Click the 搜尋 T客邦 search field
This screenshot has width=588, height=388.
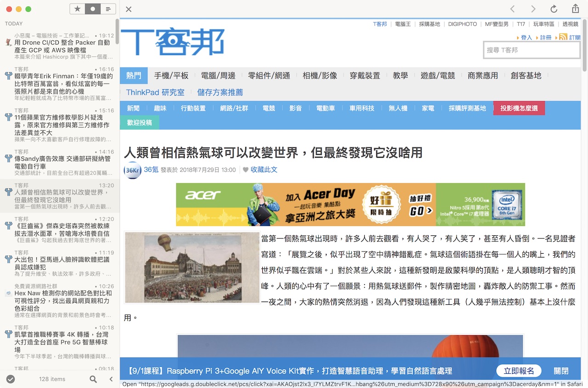531,50
